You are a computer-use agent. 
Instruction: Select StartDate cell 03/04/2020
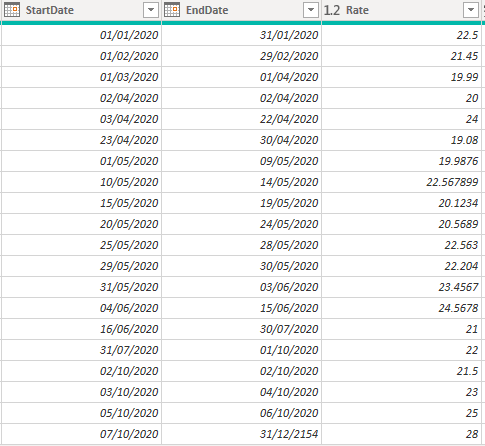(81, 119)
